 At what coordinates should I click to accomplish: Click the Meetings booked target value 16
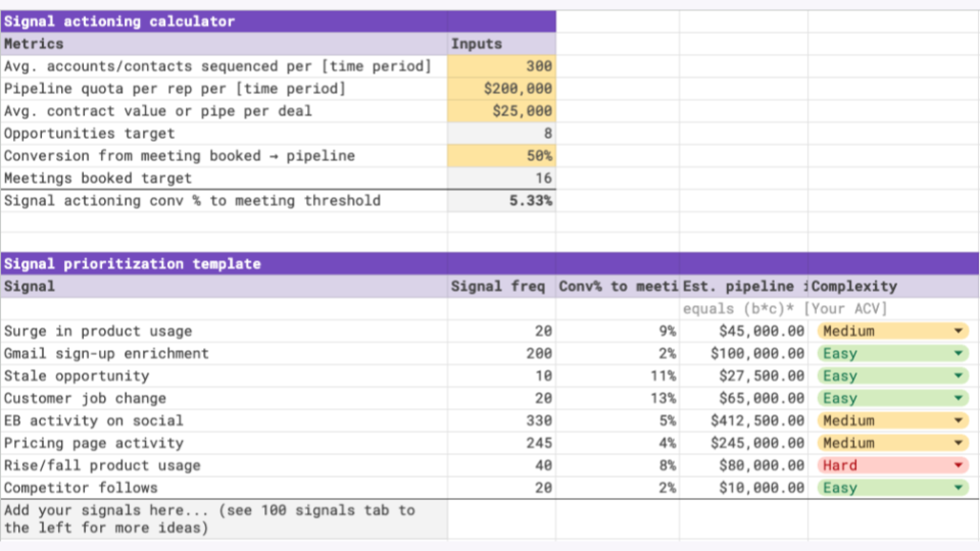tap(501, 179)
